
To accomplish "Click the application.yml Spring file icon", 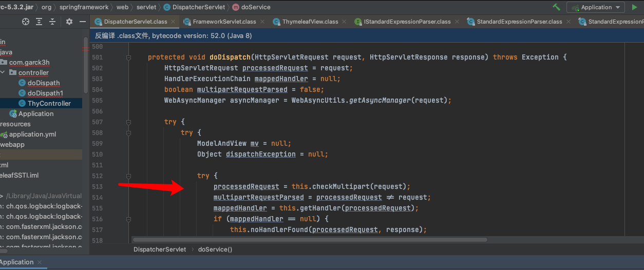I will click(4, 134).
